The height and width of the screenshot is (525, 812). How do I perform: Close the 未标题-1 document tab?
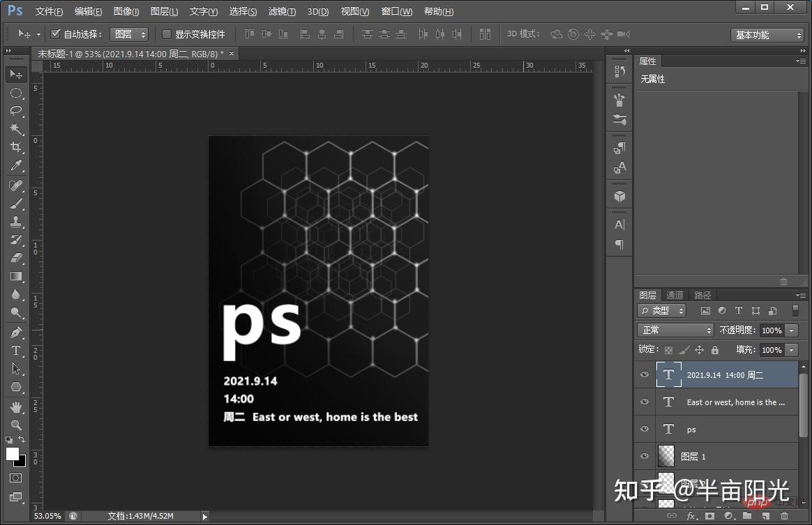pyautogui.click(x=232, y=53)
